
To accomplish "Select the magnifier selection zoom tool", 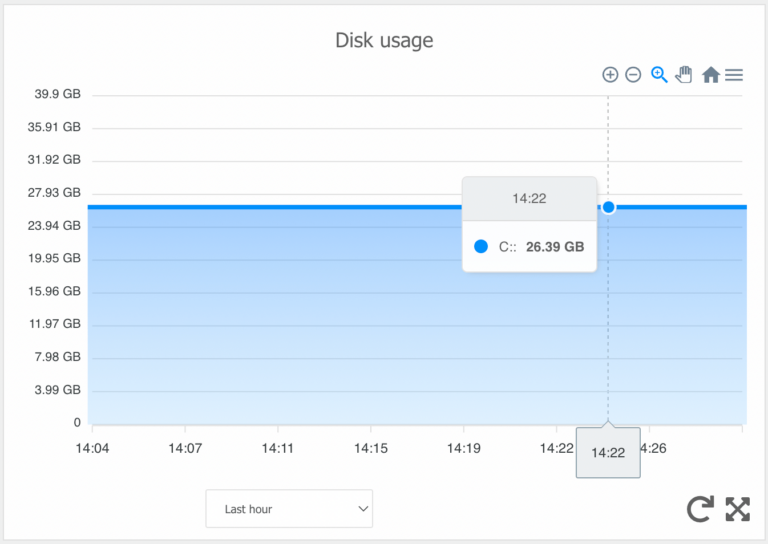I will (x=659, y=75).
